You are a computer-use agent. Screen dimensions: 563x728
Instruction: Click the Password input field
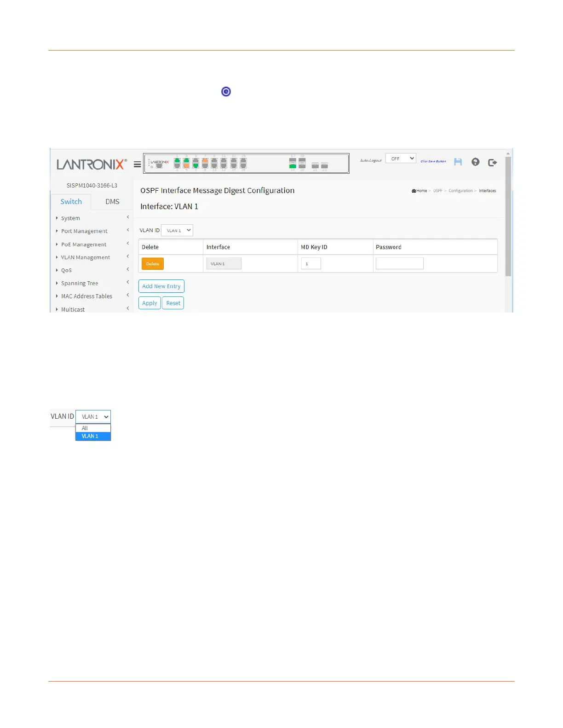click(x=399, y=263)
